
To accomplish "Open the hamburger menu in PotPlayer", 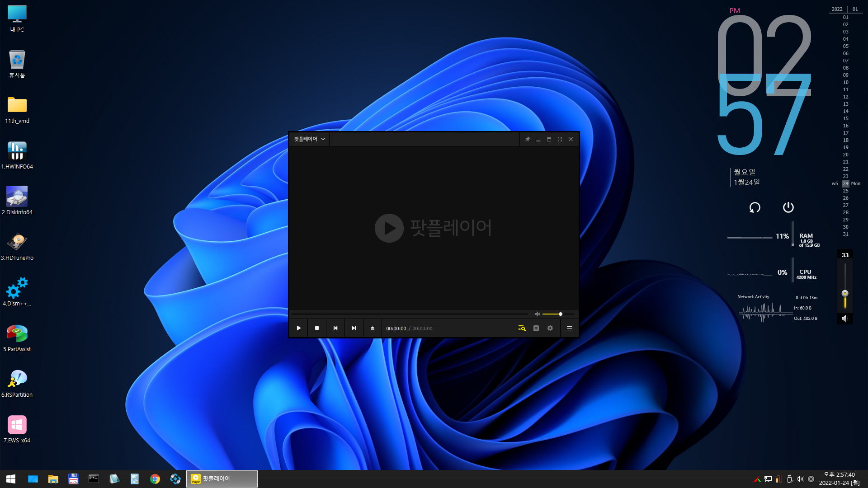I will tap(570, 328).
